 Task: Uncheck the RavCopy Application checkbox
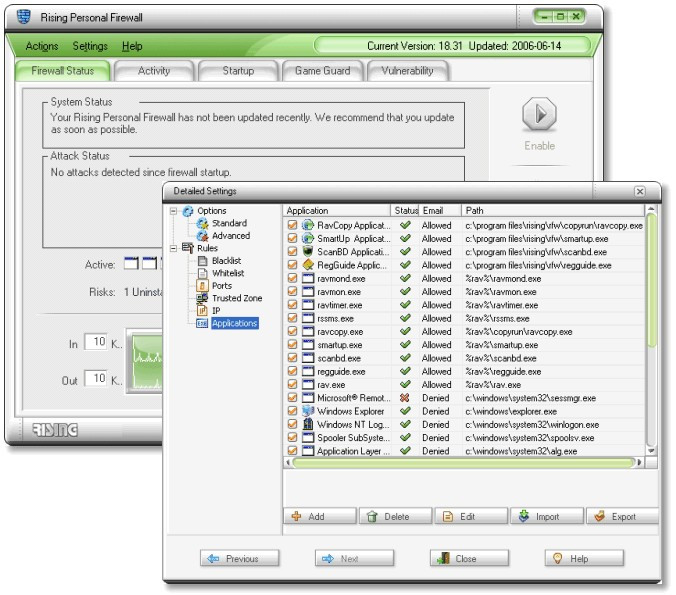(292, 225)
